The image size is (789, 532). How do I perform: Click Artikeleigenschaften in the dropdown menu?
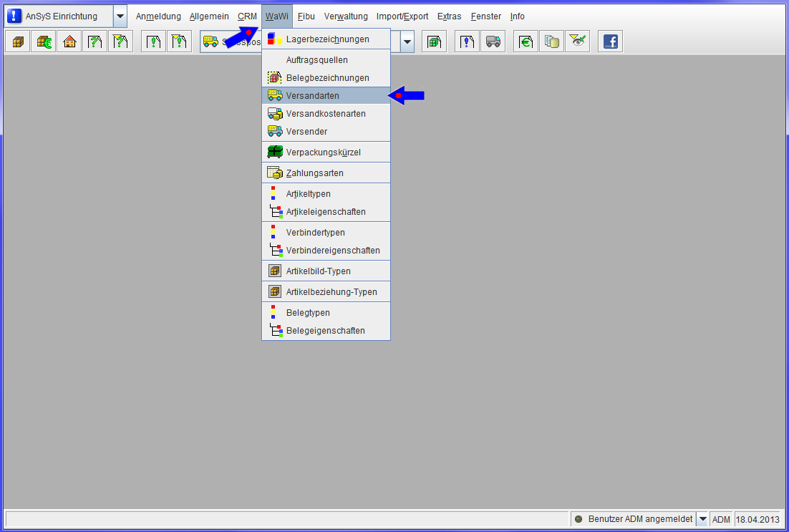[x=326, y=211]
